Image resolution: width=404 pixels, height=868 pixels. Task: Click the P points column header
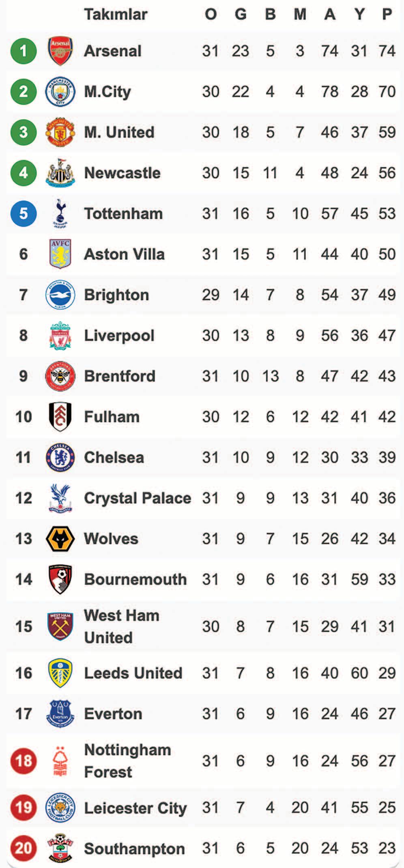[x=387, y=14]
